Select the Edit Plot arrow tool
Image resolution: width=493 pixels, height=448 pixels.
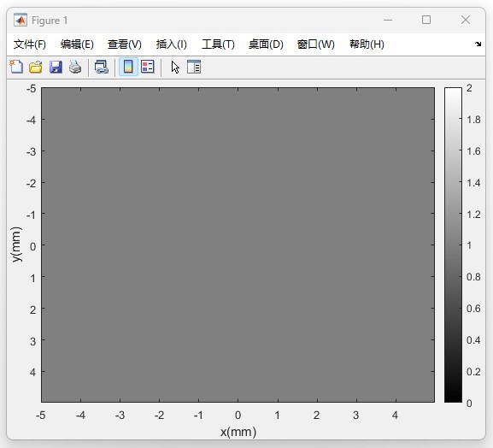[x=175, y=67]
